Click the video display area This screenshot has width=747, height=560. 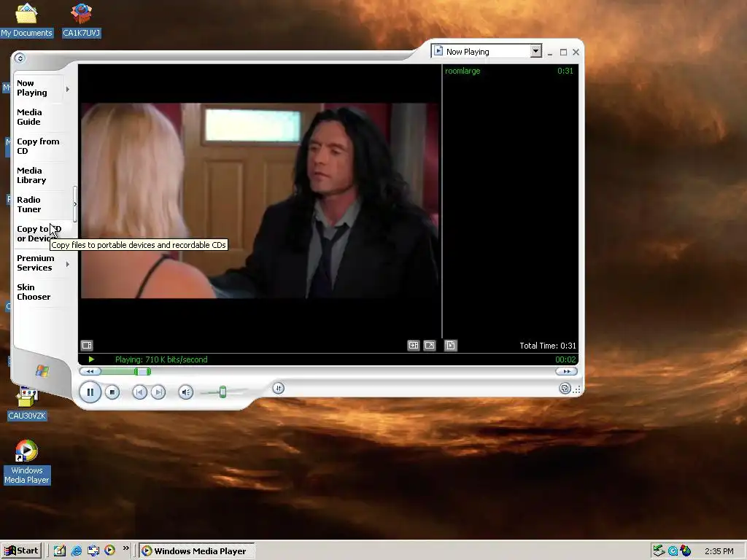point(260,201)
